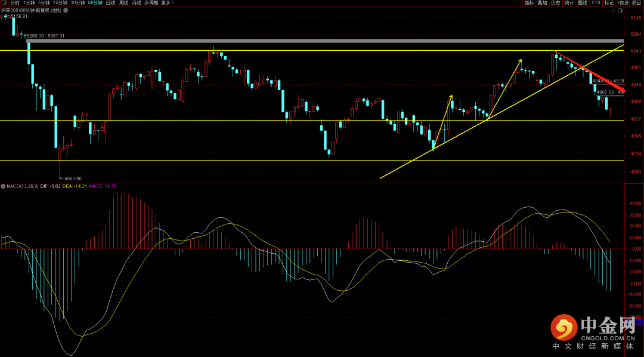Select the 日线 daily chart period
The width and height of the screenshot is (644, 357).
110,3
